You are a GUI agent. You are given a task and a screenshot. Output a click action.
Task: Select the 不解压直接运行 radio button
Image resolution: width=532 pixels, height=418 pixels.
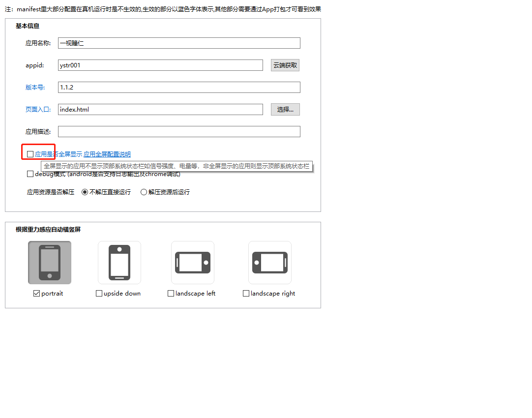click(85, 192)
